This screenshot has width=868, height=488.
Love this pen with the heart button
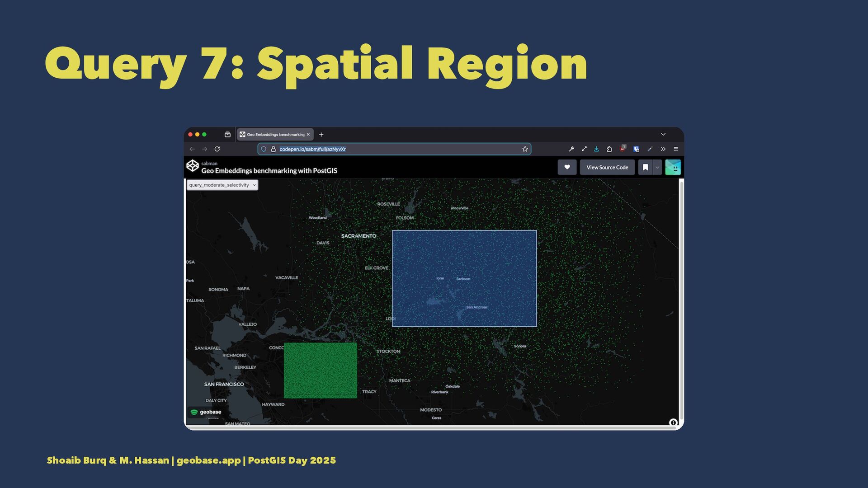point(567,167)
